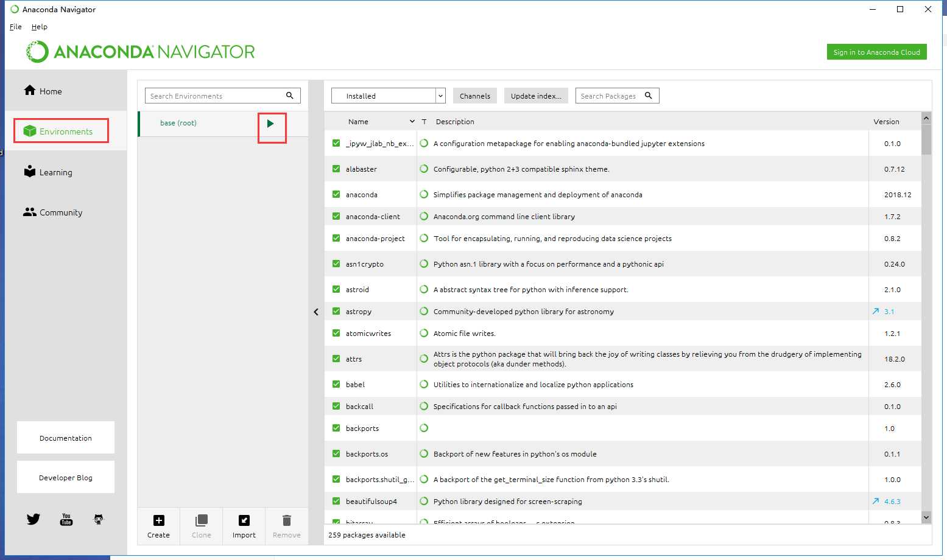Click the Twitter bird icon
This screenshot has height=560, width=947.
point(33,519)
